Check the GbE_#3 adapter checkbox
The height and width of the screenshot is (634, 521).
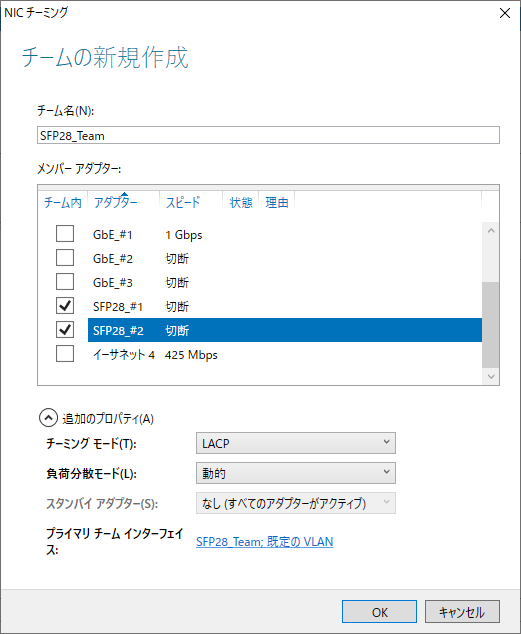[65, 281]
